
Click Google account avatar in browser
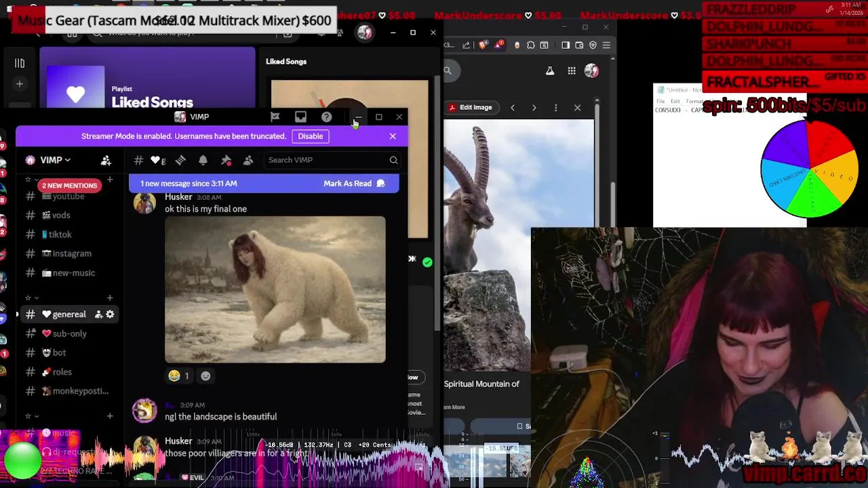pos(591,70)
